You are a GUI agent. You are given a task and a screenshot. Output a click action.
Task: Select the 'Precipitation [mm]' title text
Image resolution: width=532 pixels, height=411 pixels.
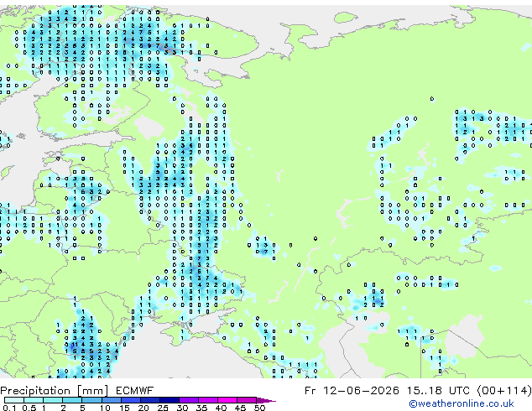pyautogui.click(x=54, y=391)
